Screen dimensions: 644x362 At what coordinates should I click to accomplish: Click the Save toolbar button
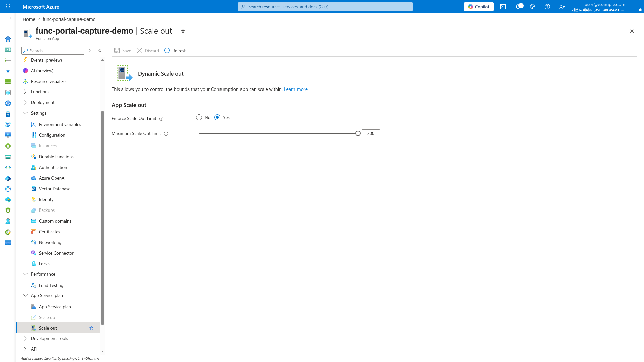123,51
